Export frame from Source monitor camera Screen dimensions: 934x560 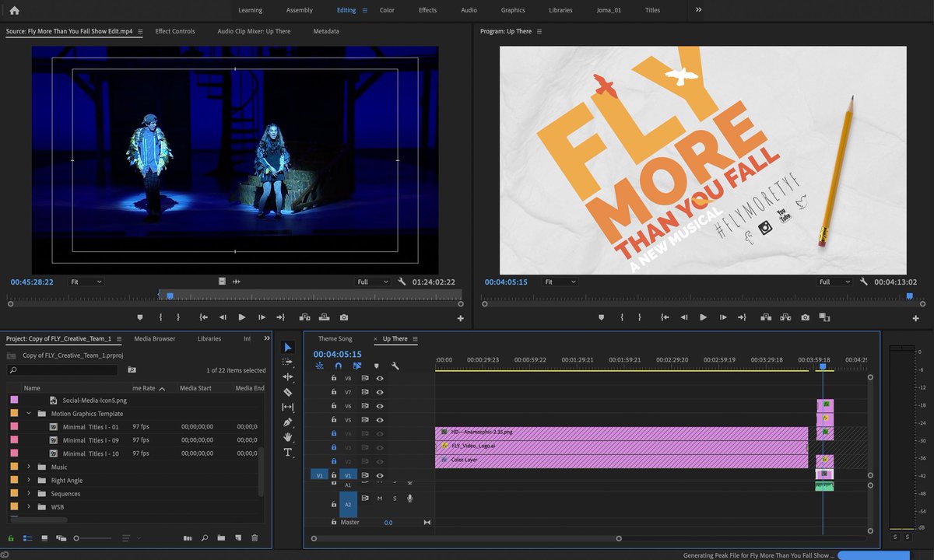[344, 317]
